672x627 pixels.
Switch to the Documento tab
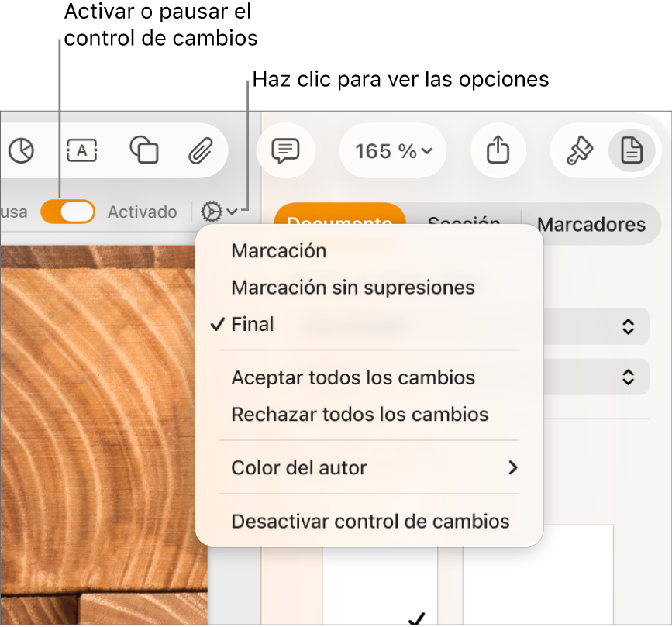339,215
